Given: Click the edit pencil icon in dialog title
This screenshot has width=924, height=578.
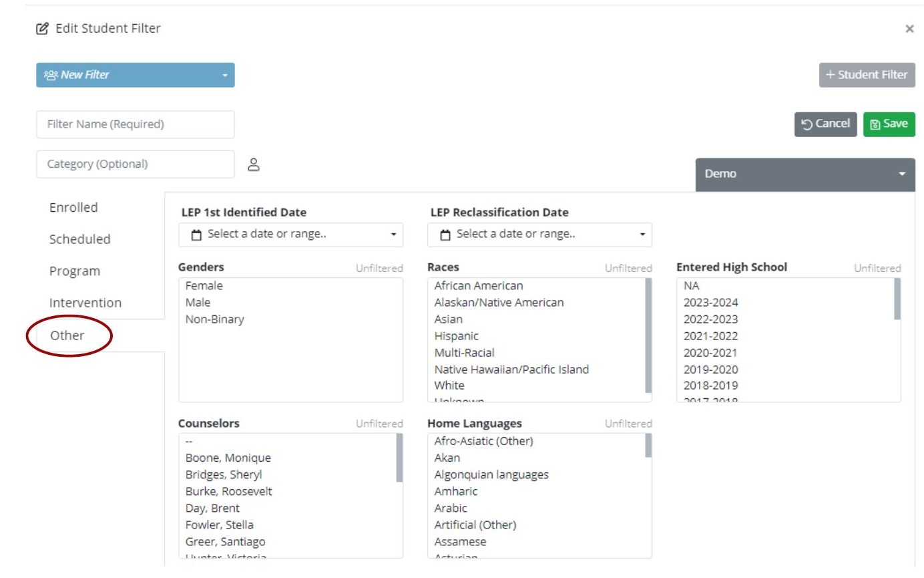Looking at the screenshot, I should (x=43, y=29).
